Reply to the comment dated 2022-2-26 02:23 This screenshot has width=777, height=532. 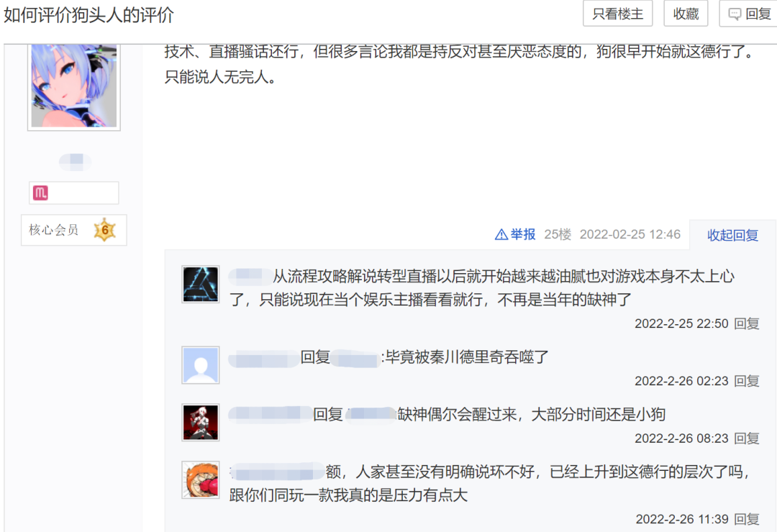coord(746,381)
